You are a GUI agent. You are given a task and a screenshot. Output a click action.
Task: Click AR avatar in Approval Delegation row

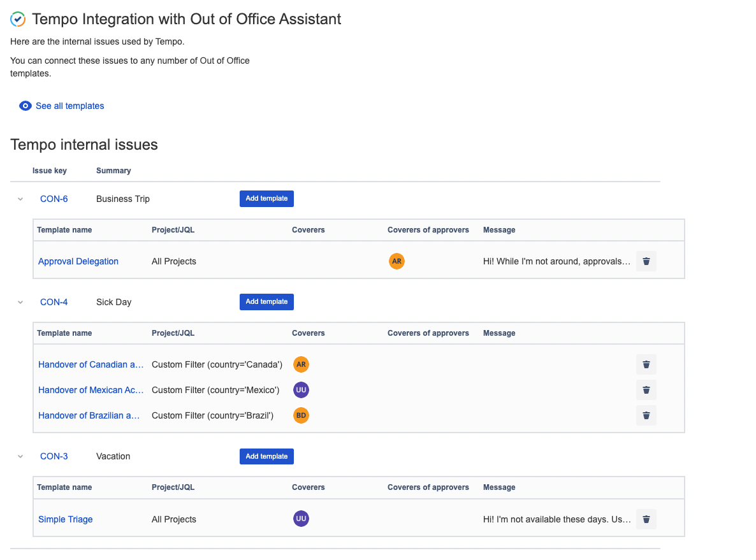tap(396, 261)
